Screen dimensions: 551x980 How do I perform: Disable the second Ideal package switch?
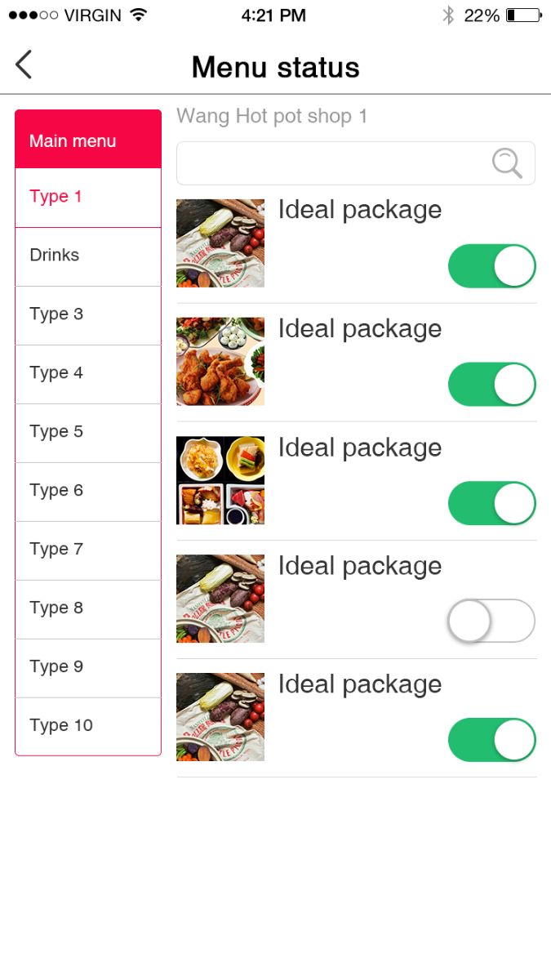coord(491,385)
